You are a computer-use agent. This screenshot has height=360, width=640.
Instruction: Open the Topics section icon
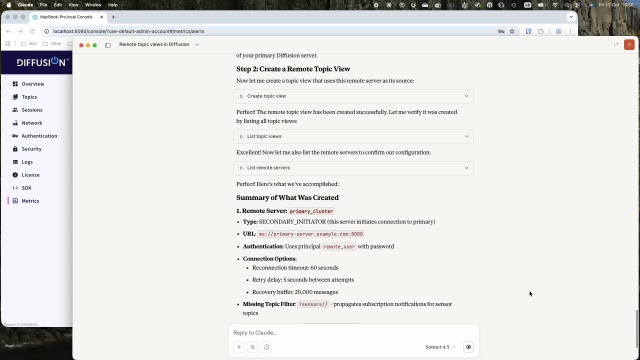click(15, 97)
